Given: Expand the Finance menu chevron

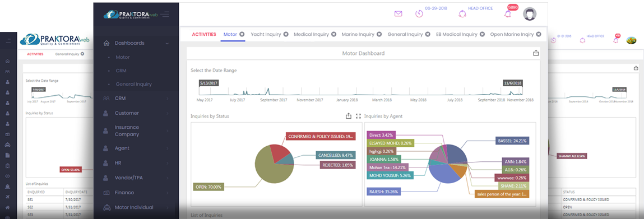Looking at the screenshot, I should [x=168, y=193].
